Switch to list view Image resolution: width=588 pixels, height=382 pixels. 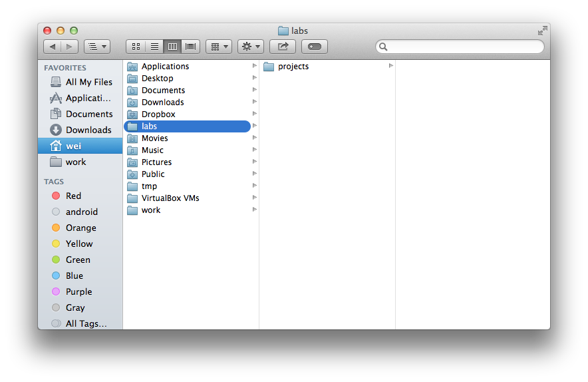point(154,47)
